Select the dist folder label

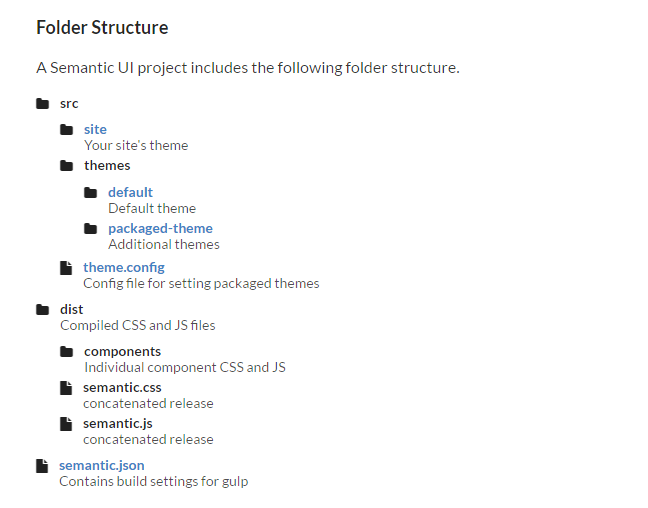pyautogui.click(x=72, y=309)
